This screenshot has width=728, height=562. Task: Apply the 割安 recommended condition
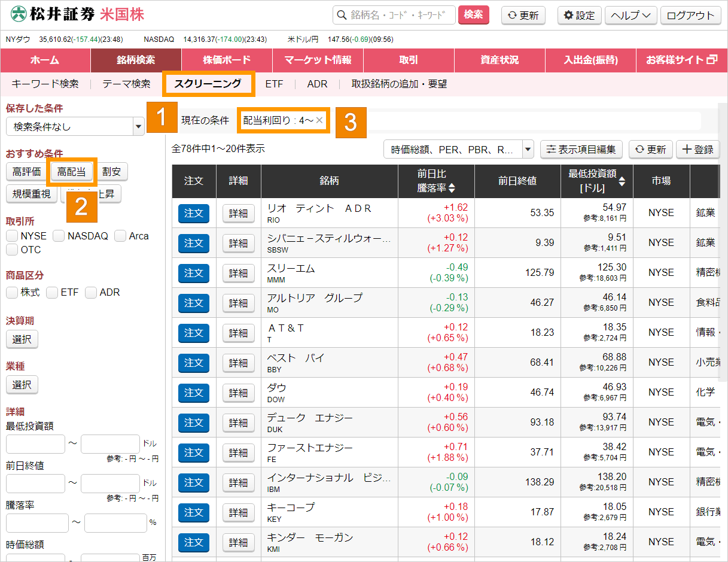coord(111,172)
